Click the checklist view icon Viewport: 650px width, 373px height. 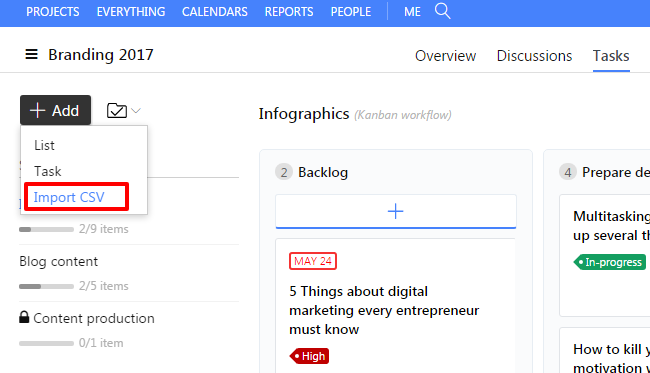pos(117,111)
